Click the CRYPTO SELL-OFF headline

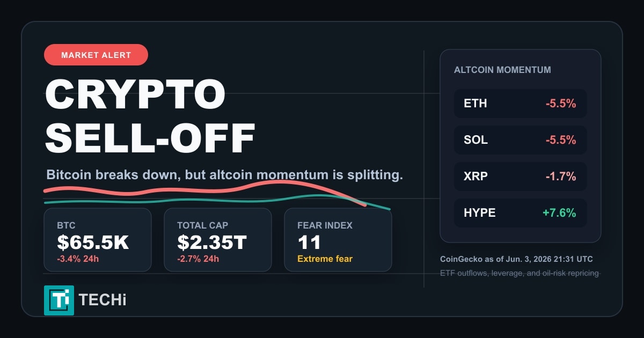pyautogui.click(x=150, y=116)
